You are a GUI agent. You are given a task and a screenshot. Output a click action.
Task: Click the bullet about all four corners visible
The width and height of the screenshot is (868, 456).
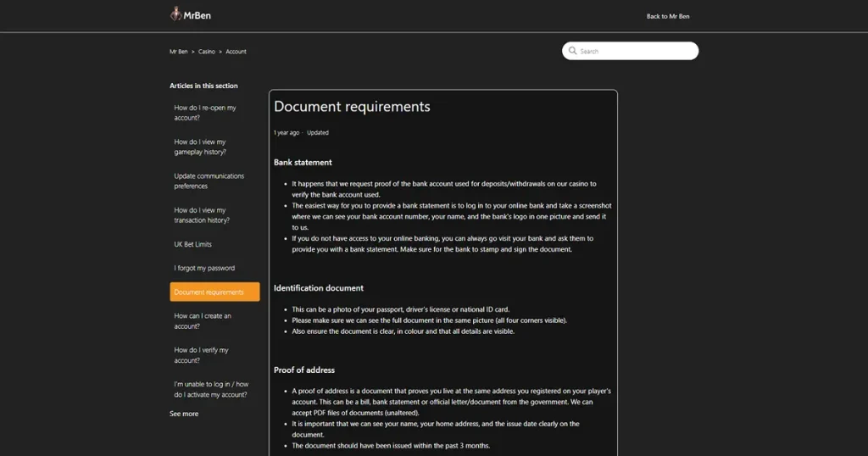coord(429,320)
